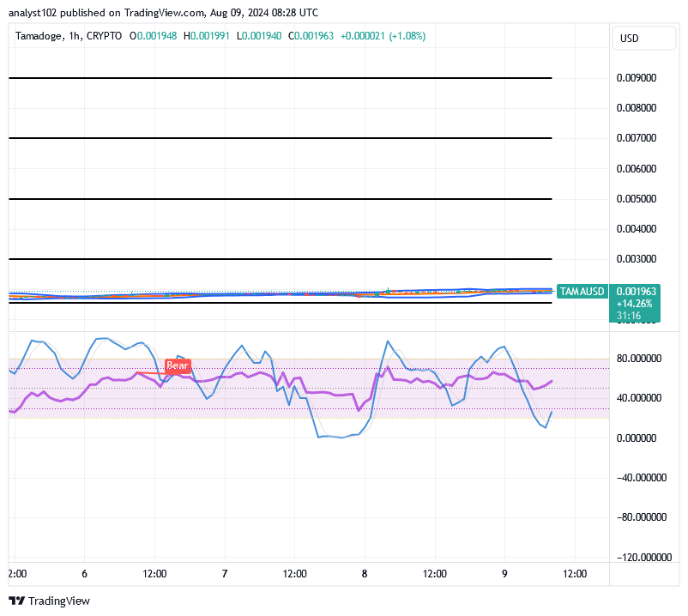Click the green current price label 0.001963
This screenshot has width=688, height=616.
pyautogui.click(x=636, y=292)
